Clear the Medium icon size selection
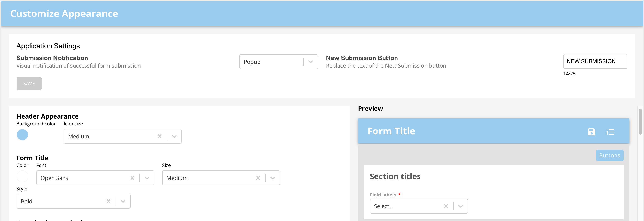Image resolution: width=644 pixels, height=221 pixels. coord(160,136)
